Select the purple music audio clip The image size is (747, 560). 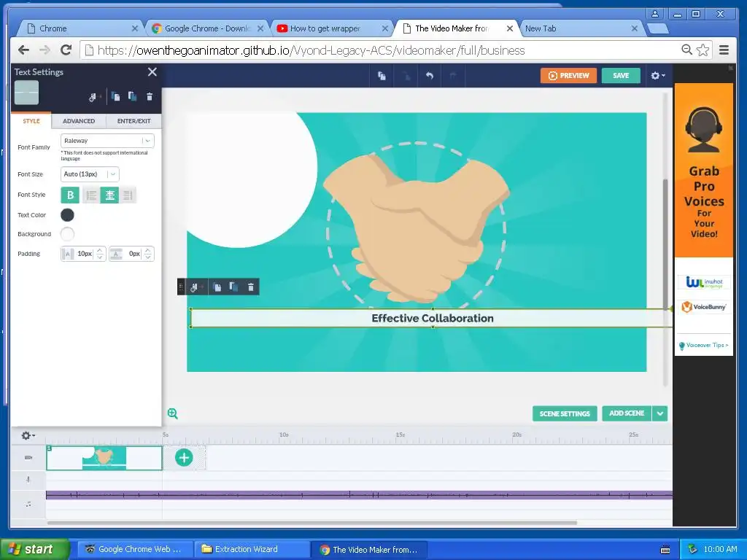(359, 495)
